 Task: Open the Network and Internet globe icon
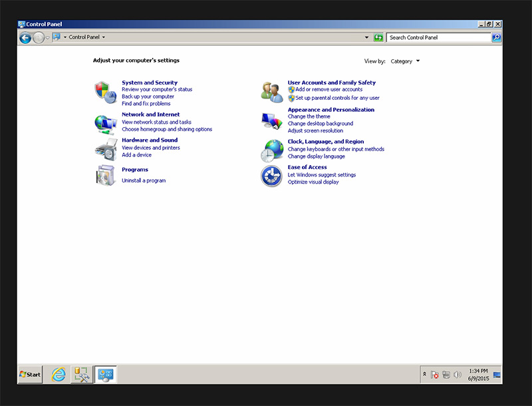[105, 124]
